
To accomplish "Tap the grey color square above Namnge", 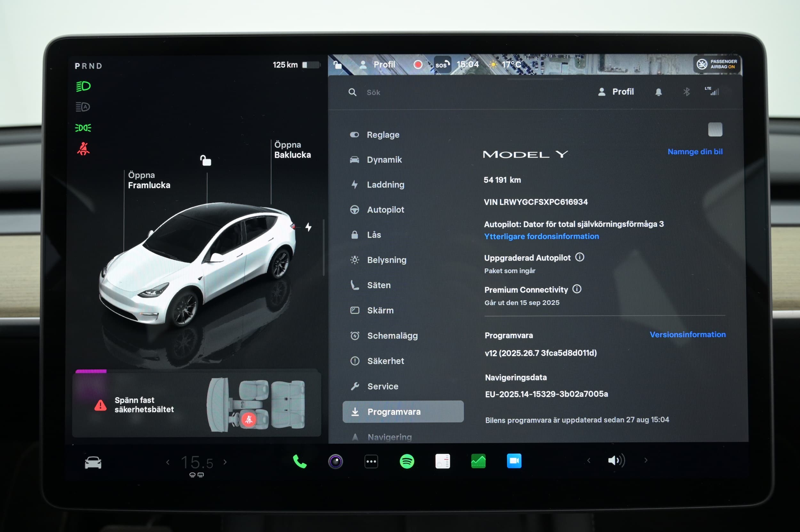I will pyautogui.click(x=715, y=129).
